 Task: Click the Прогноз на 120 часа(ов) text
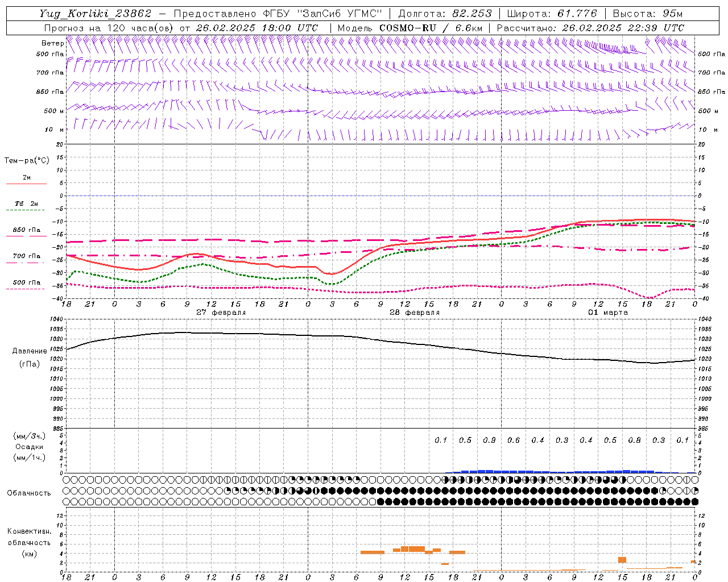pos(110,27)
